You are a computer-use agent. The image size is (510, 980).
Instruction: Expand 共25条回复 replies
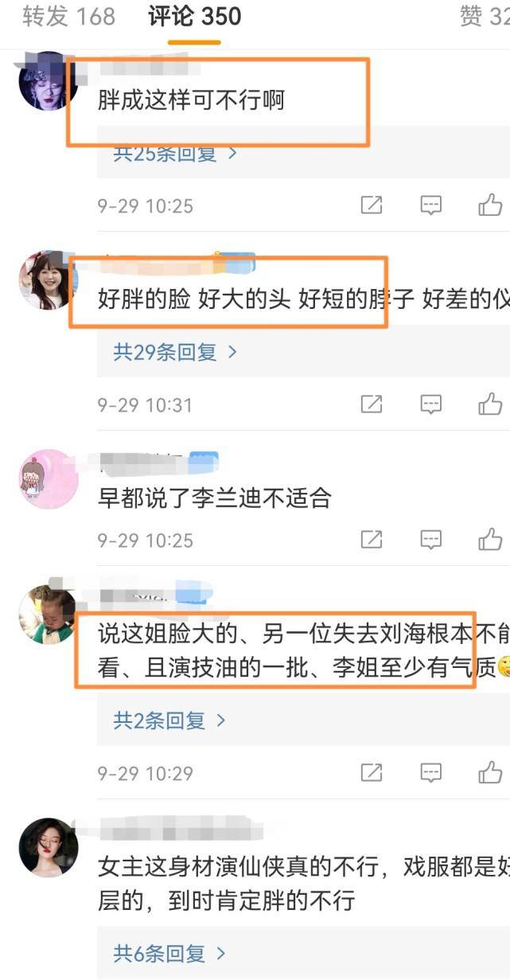(x=175, y=154)
